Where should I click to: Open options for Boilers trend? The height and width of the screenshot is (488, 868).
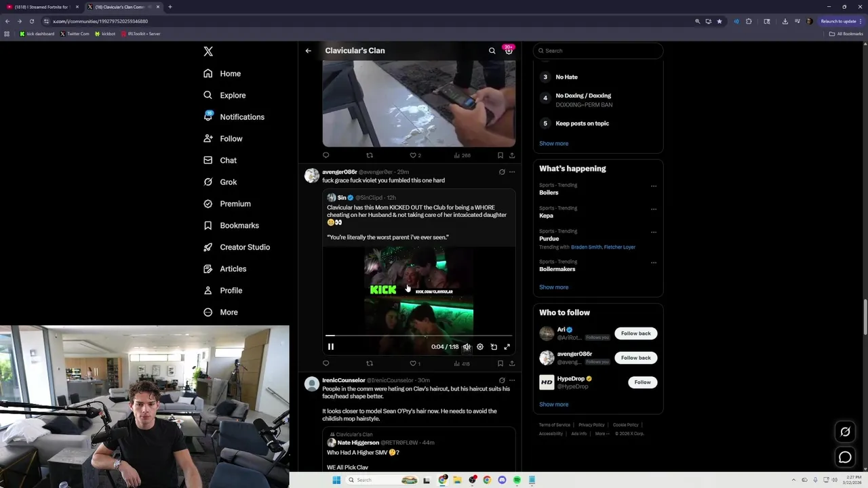tap(654, 186)
